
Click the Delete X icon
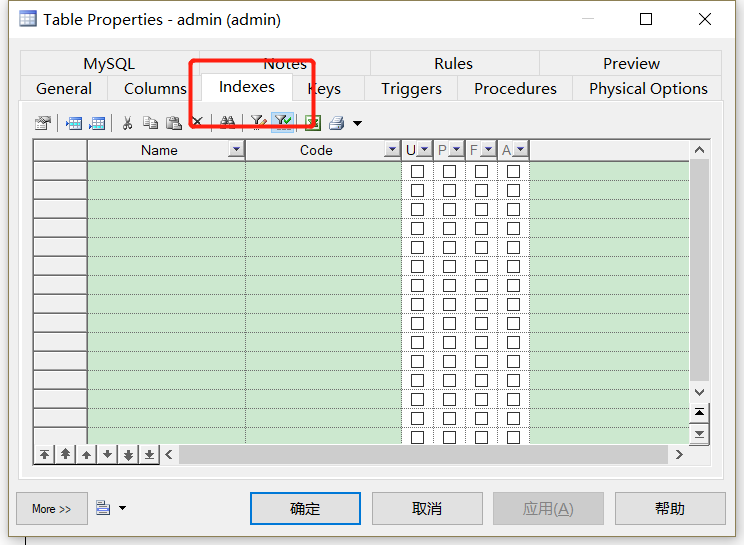coord(197,122)
